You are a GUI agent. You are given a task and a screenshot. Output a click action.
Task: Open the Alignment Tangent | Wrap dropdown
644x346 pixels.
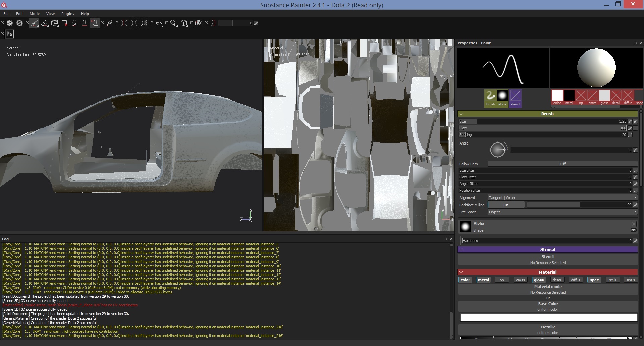(562, 198)
